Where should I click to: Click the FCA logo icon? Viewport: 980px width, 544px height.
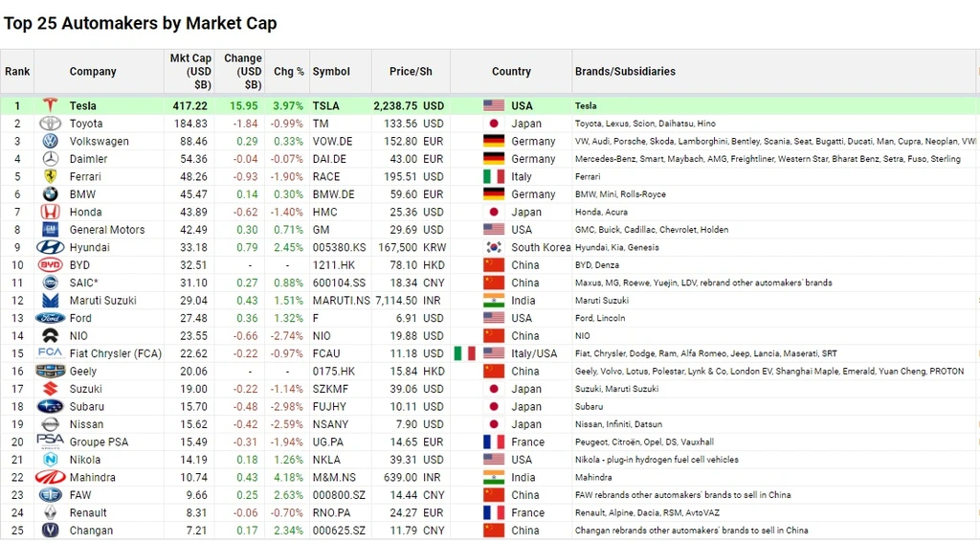click(x=50, y=352)
